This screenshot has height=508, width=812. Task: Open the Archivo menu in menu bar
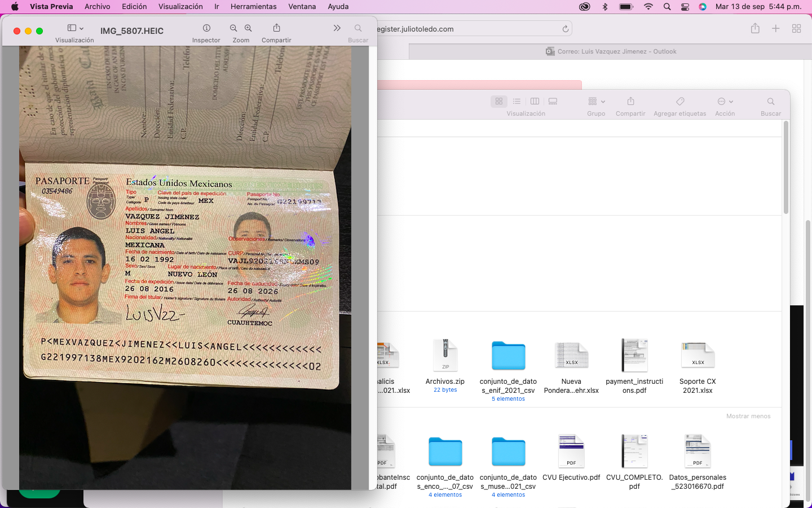click(x=97, y=7)
